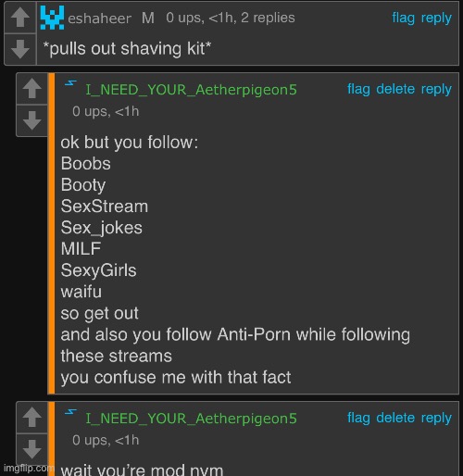
Task: Upvote eshaheer's shaving kit comment
Action: click(20, 17)
